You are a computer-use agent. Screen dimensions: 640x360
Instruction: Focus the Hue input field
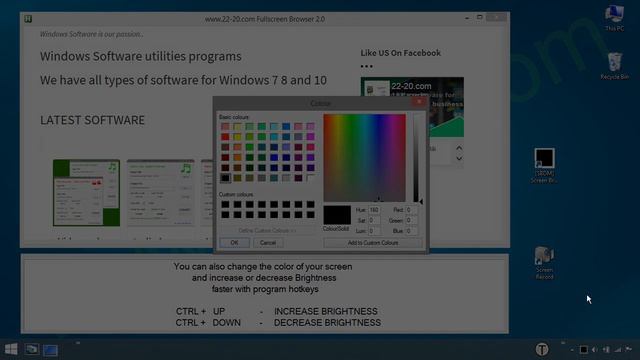coord(374,210)
